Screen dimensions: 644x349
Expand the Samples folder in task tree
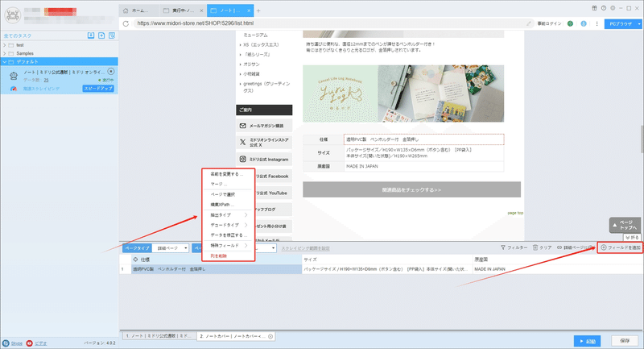click(5, 53)
